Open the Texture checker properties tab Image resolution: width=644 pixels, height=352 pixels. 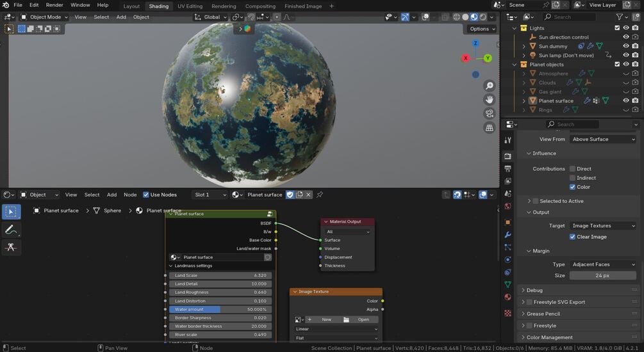coord(508,313)
